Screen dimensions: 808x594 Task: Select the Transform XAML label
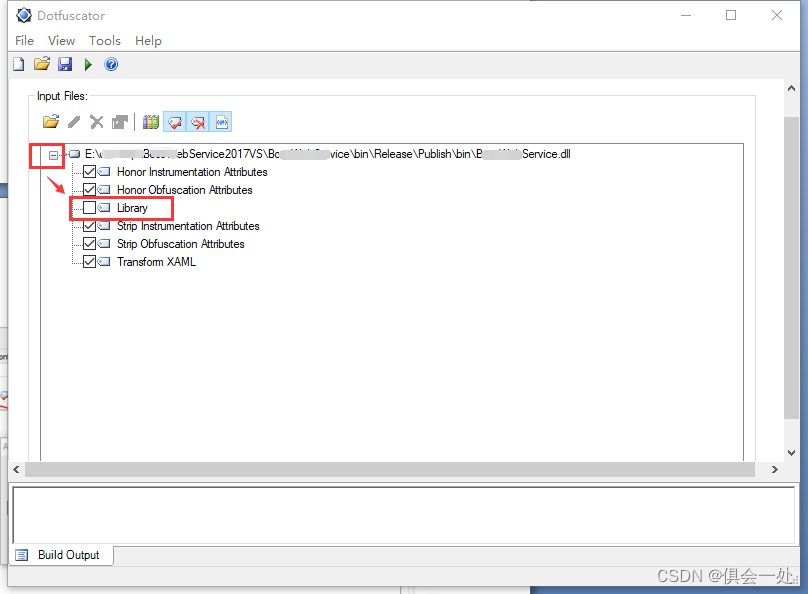[x=157, y=262]
